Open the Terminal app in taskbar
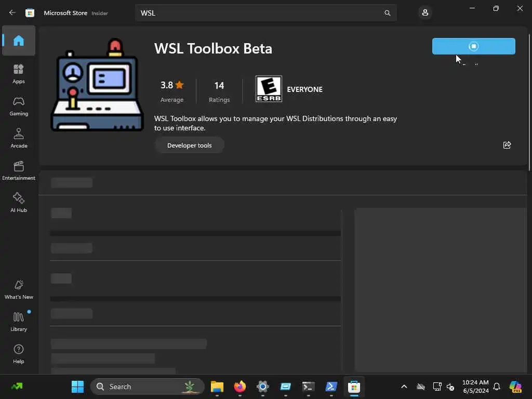 [309, 387]
